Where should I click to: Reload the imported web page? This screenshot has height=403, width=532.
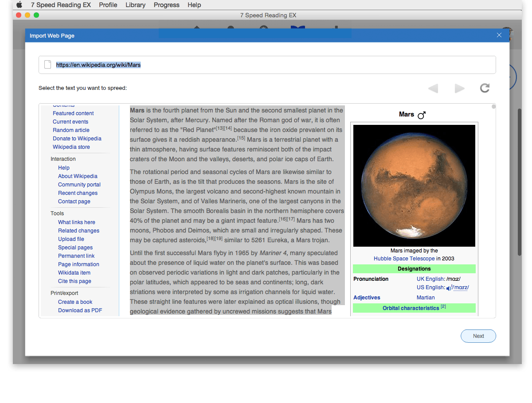485,88
